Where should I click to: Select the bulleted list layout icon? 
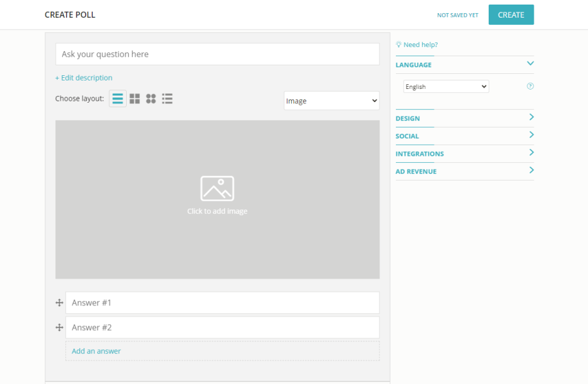tap(167, 99)
